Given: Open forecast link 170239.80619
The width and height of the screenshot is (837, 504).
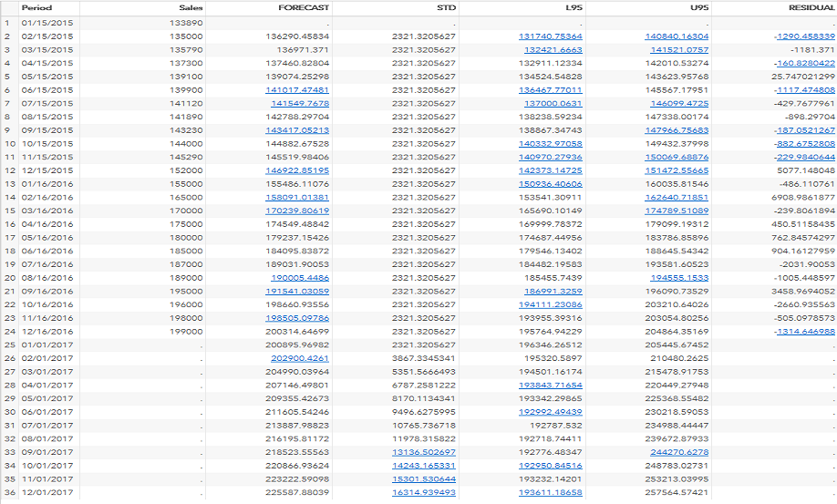Looking at the screenshot, I should click(x=297, y=211).
